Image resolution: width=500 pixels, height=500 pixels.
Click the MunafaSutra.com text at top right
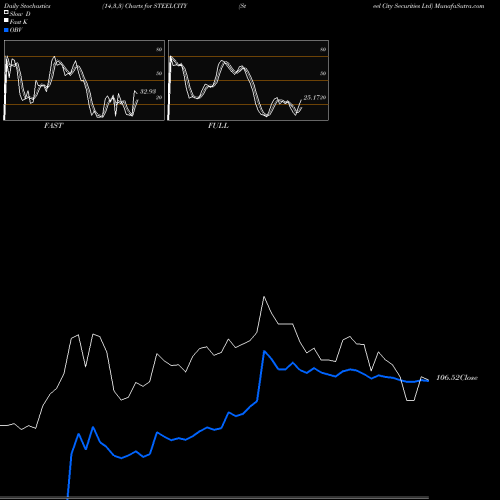coord(459,6)
